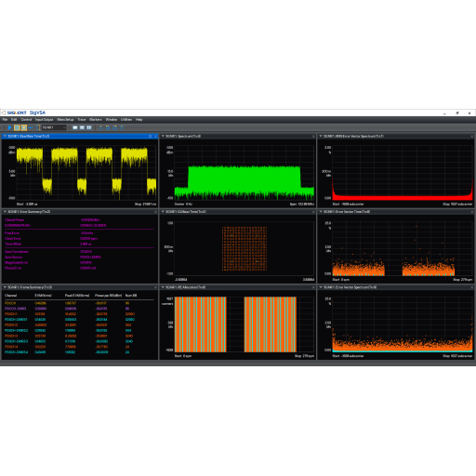Expand Raw Main Time panel title triangle
Viewport: 476px width, 476px height.
click(5, 137)
